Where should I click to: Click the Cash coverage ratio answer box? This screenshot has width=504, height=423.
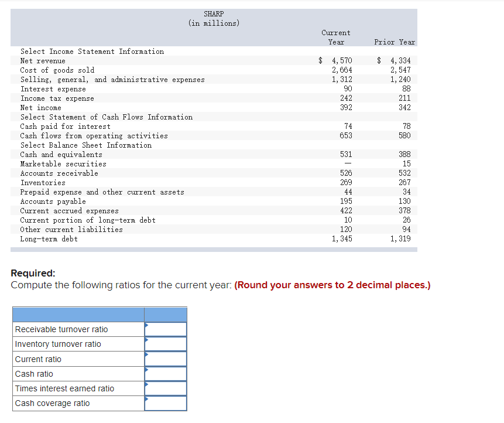166,402
